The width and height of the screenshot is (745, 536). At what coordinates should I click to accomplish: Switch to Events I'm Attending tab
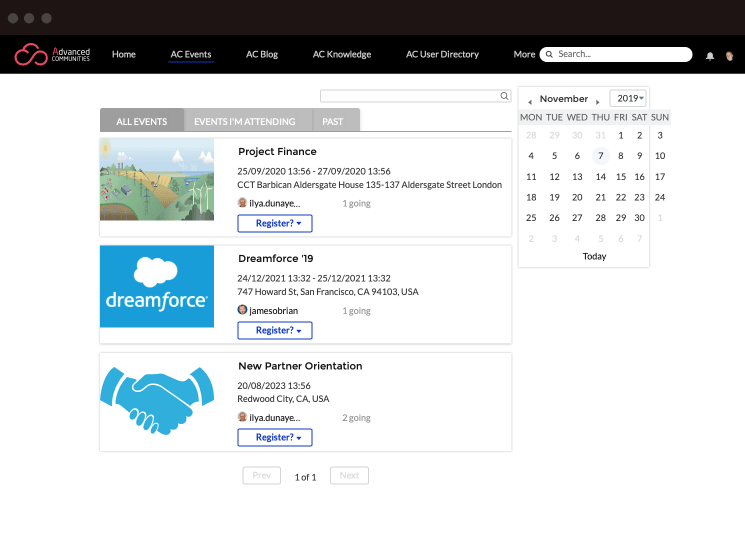(x=248, y=120)
